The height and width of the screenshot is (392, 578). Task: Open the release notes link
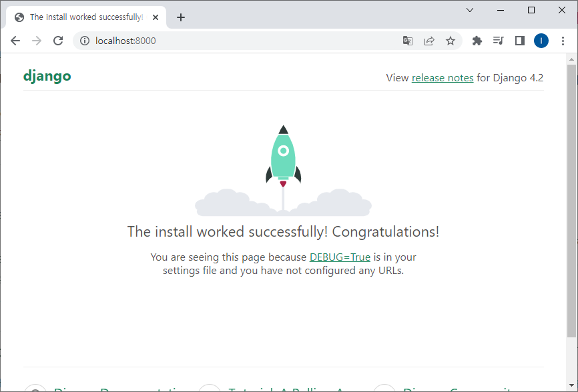click(443, 78)
